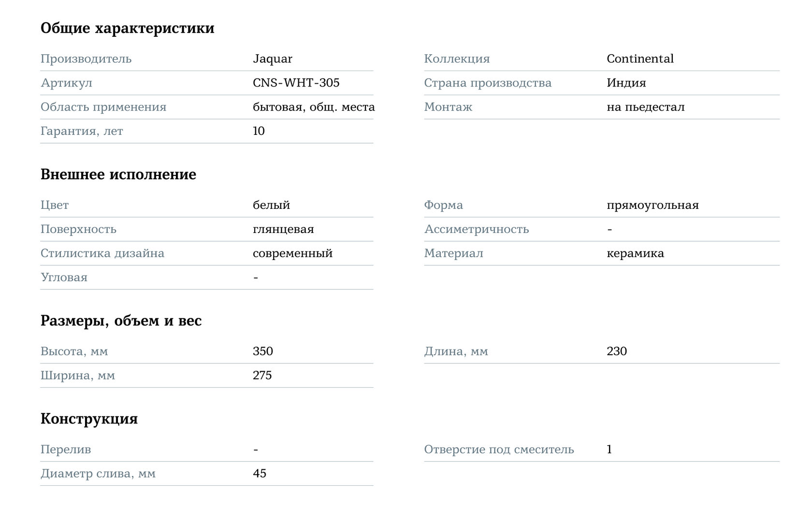Click the "Отверстие под смеситель" label
This screenshot has width=812, height=523.
pyautogui.click(x=499, y=450)
